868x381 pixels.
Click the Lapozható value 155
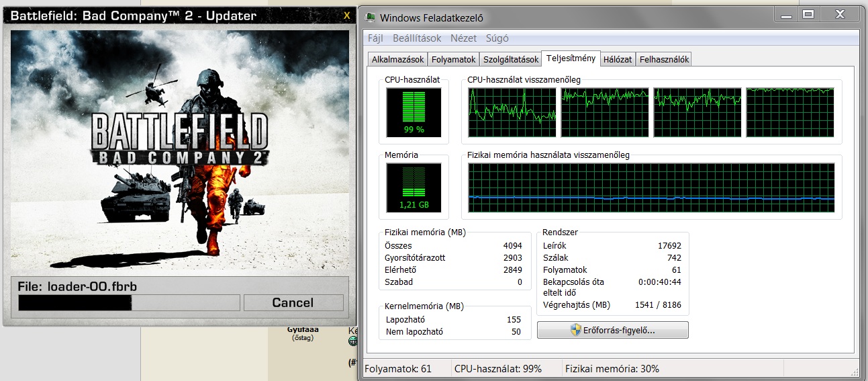tap(514, 320)
